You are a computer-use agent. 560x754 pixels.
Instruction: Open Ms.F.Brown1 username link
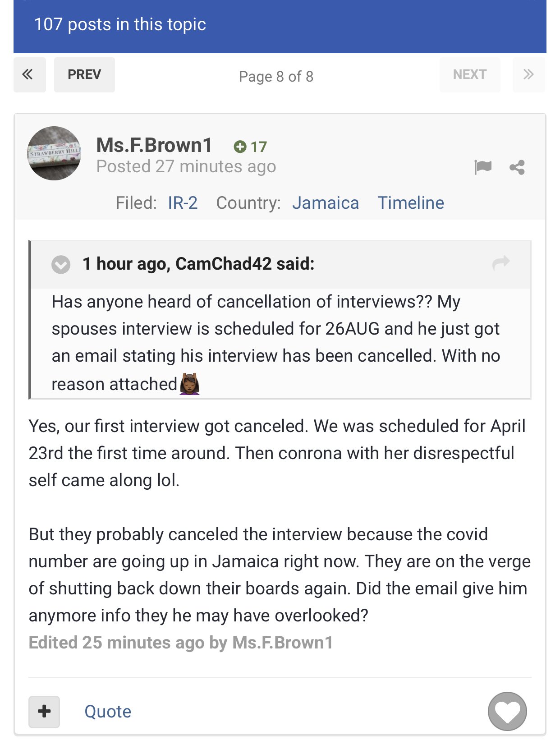[x=154, y=145]
